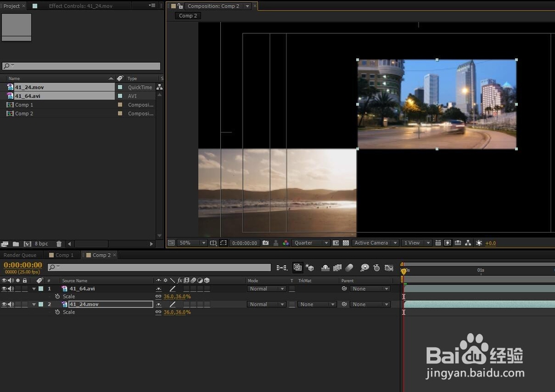Screen dimensions: 555x392
Task: Open the Render Queue tab
Action: coord(20,255)
